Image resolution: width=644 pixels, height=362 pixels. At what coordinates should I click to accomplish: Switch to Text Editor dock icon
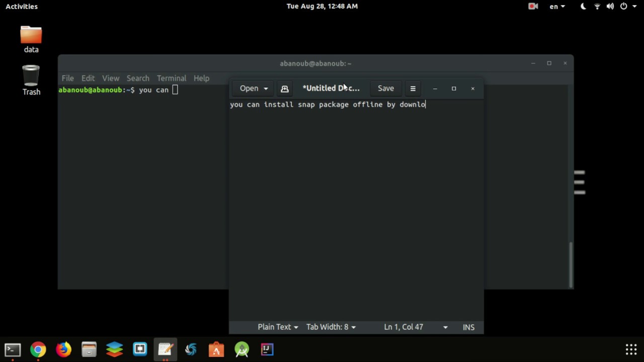[166, 349]
